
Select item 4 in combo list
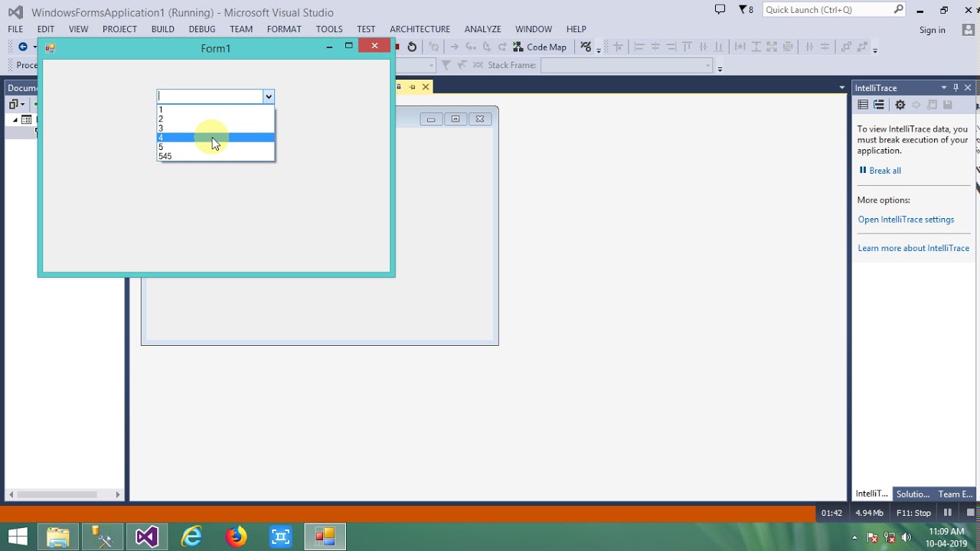[x=215, y=138]
